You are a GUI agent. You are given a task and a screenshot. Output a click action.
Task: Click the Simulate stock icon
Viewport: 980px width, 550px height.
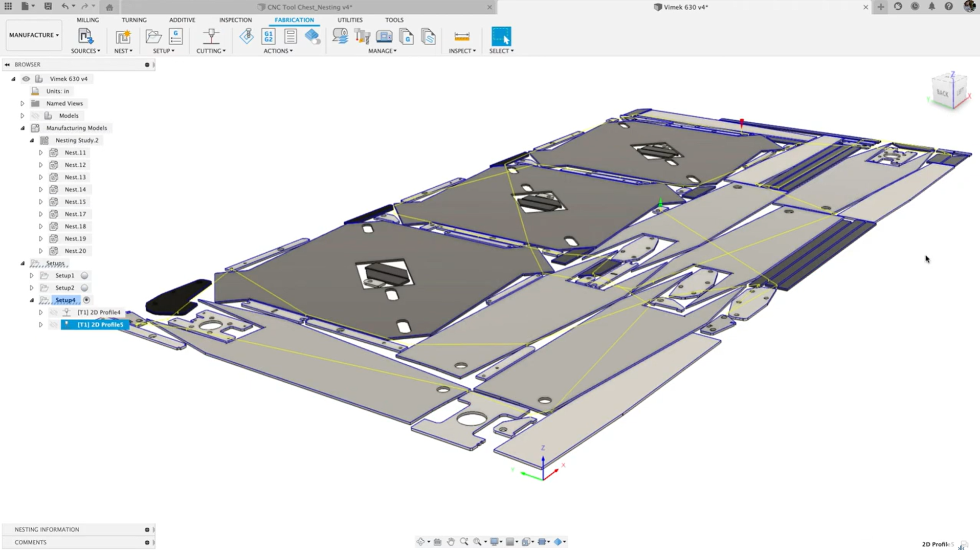coord(312,36)
